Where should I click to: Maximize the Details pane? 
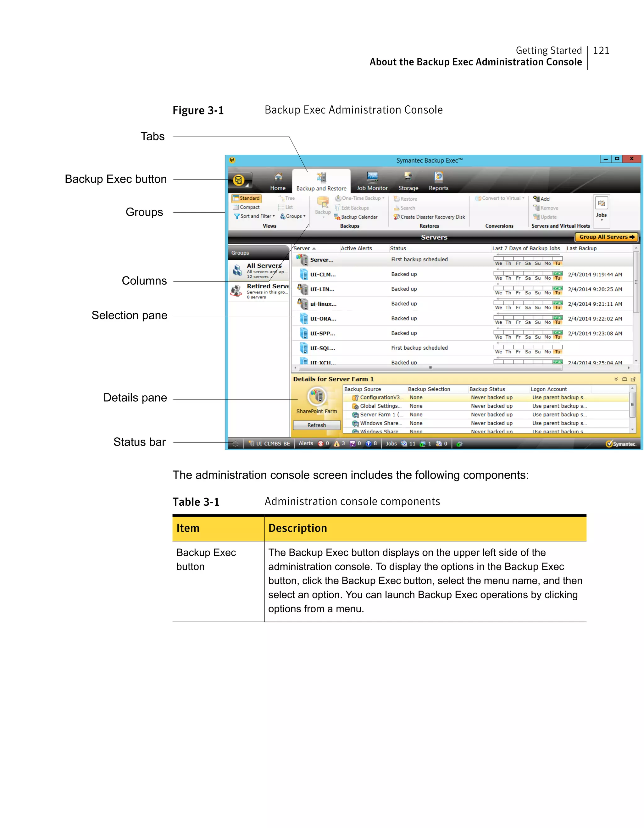pyautogui.click(x=624, y=380)
